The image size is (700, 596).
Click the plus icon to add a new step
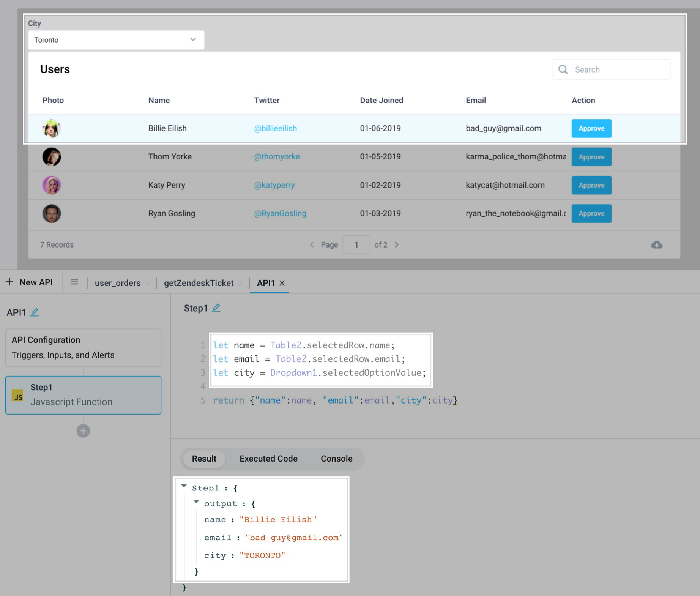83,430
